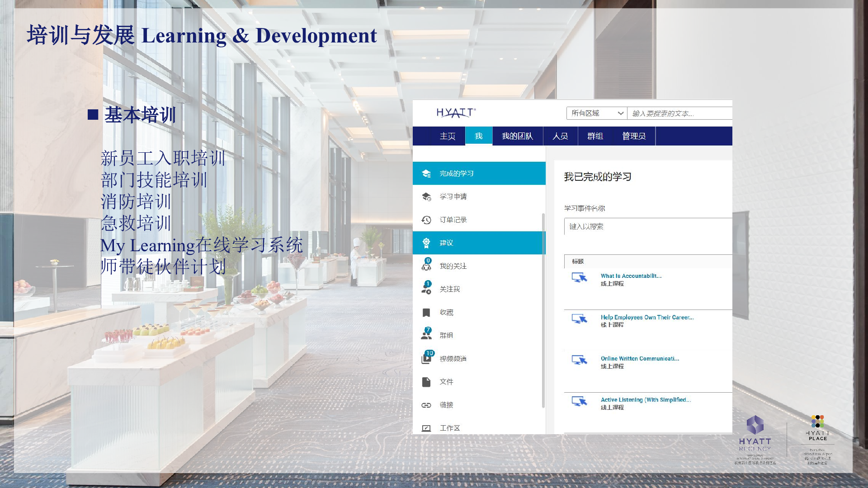Open Help Employees Own Their Career course
Image resolution: width=868 pixels, height=488 pixels.
click(646, 317)
